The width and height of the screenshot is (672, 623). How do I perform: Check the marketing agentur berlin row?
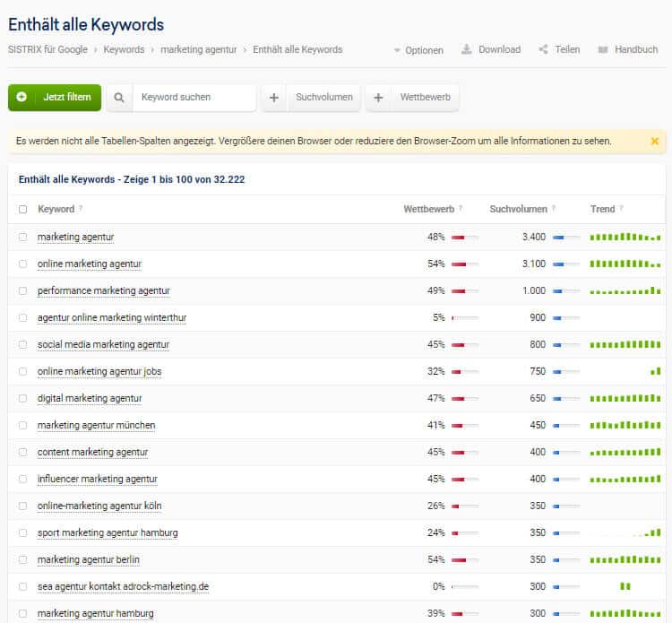(x=22, y=560)
